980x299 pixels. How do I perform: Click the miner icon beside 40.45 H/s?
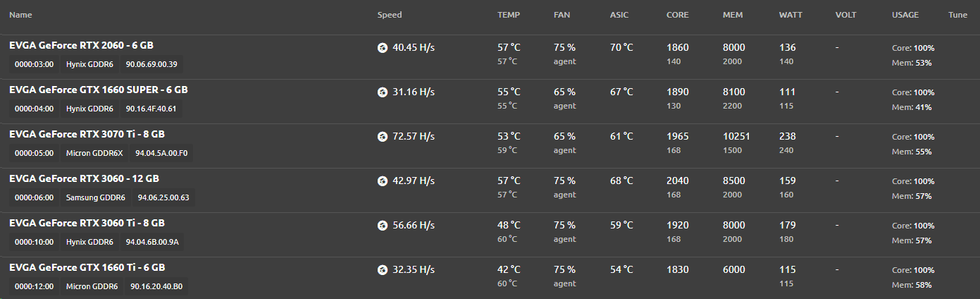383,48
